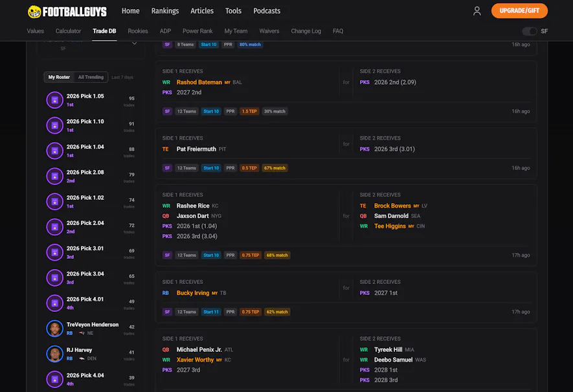Open Bucky Irving's player page

coord(192,292)
